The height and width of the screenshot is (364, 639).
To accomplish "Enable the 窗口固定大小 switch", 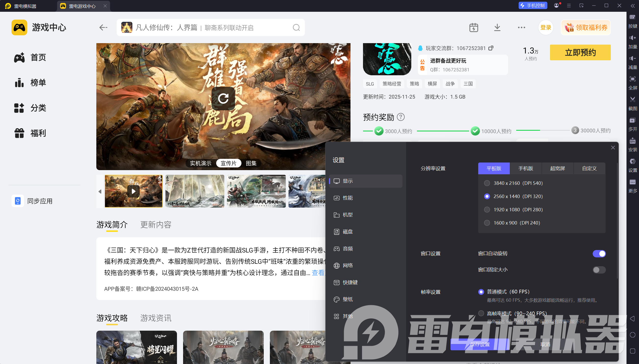I will (x=599, y=270).
